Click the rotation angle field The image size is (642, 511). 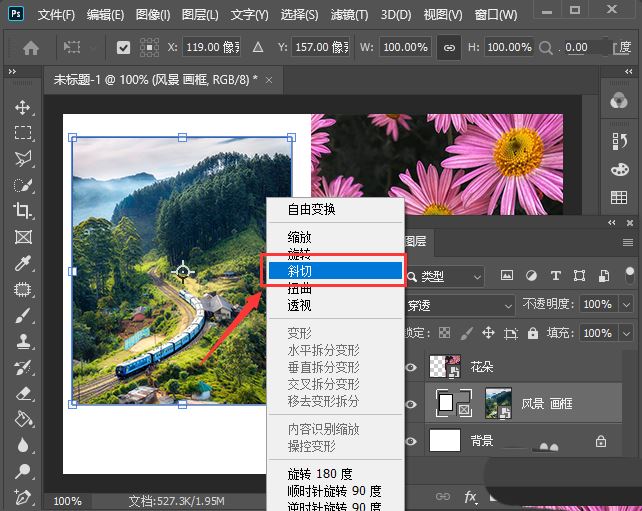point(583,47)
